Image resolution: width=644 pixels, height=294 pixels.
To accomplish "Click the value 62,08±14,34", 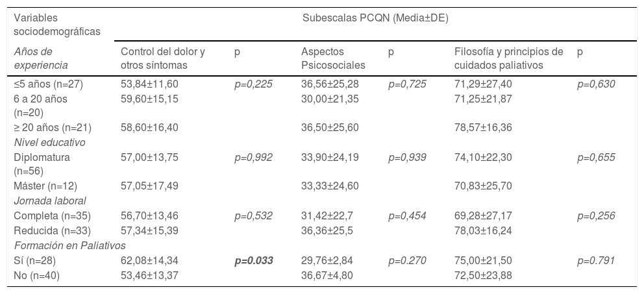I will tap(149, 260).
